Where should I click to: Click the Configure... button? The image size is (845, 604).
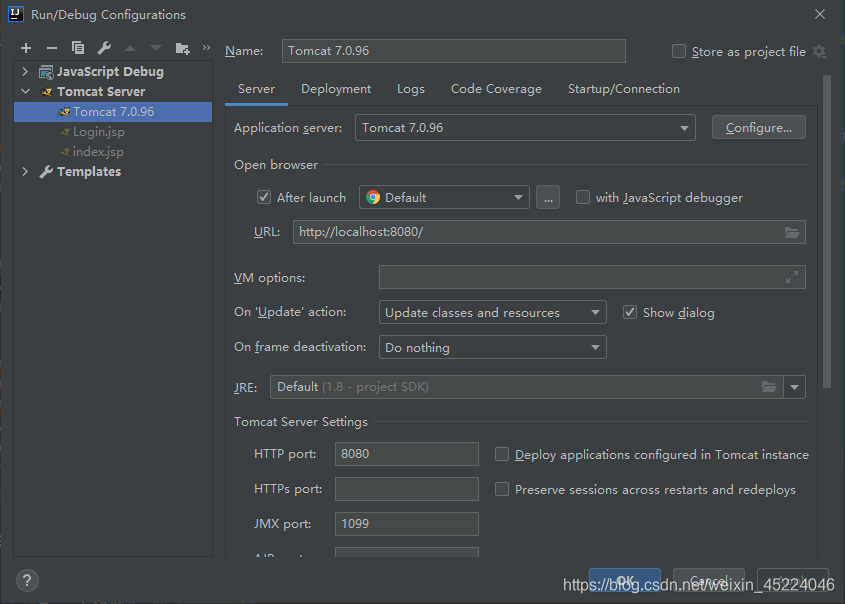[758, 128]
